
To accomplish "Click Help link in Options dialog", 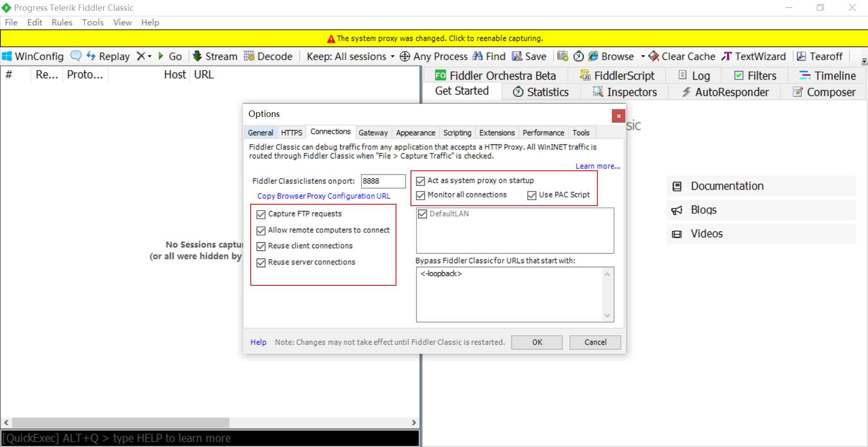I will pyautogui.click(x=258, y=342).
